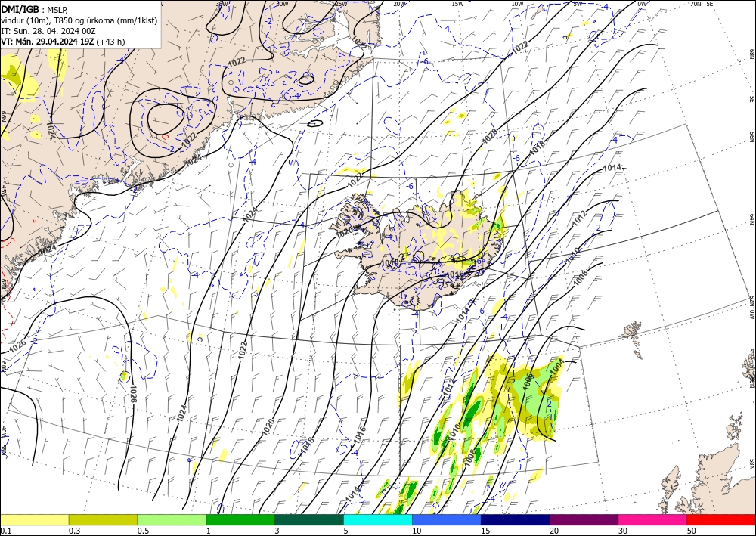Click the light yellow 0.1–0.3 legend swatch
Image resolution: width=756 pixels, height=536 pixels.
click(34, 519)
